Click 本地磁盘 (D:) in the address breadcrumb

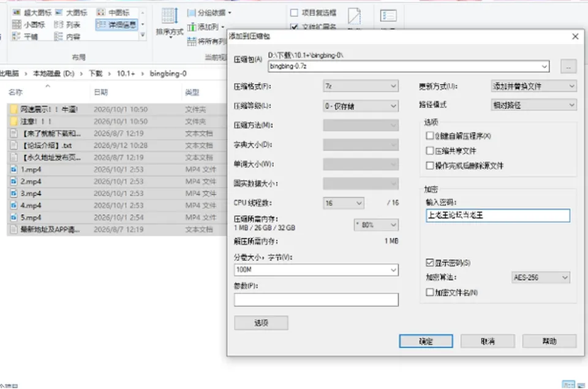(x=54, y=74)
